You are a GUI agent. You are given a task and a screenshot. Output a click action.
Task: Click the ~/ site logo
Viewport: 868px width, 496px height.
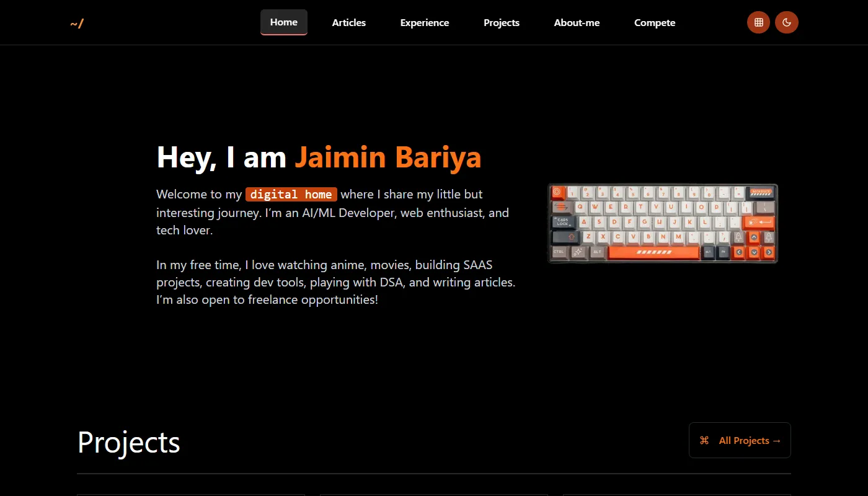click(77, 23)
